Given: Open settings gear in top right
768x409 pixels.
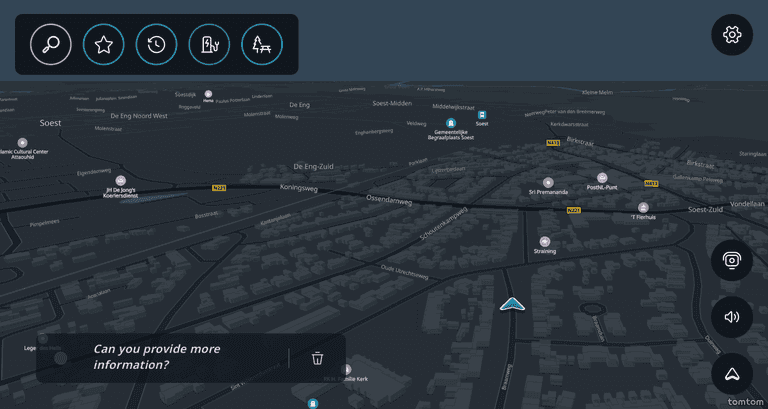Looking at the screenshot, I should coord(732,35).
